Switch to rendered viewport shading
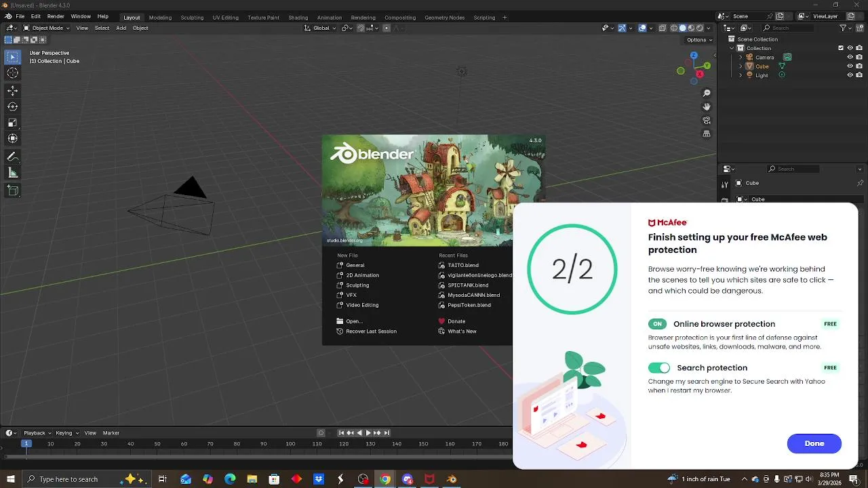Viewport: 868px width, 488px height. tap(701, 28)
